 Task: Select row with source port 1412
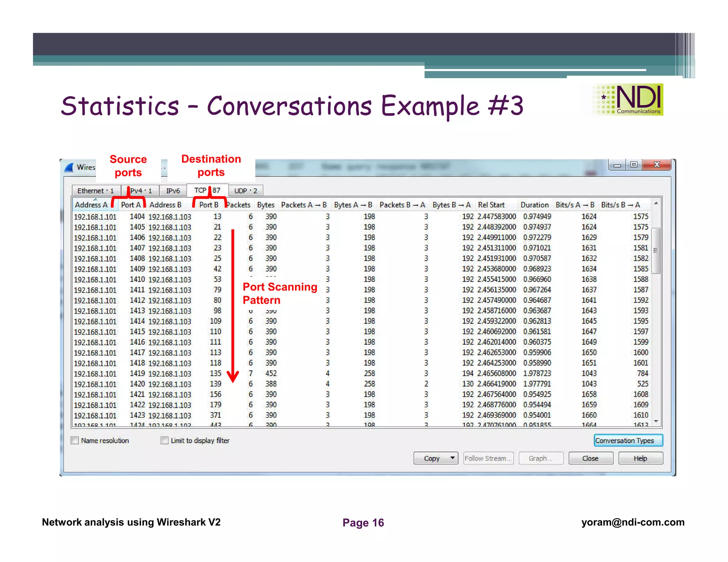tap(361, 301)
